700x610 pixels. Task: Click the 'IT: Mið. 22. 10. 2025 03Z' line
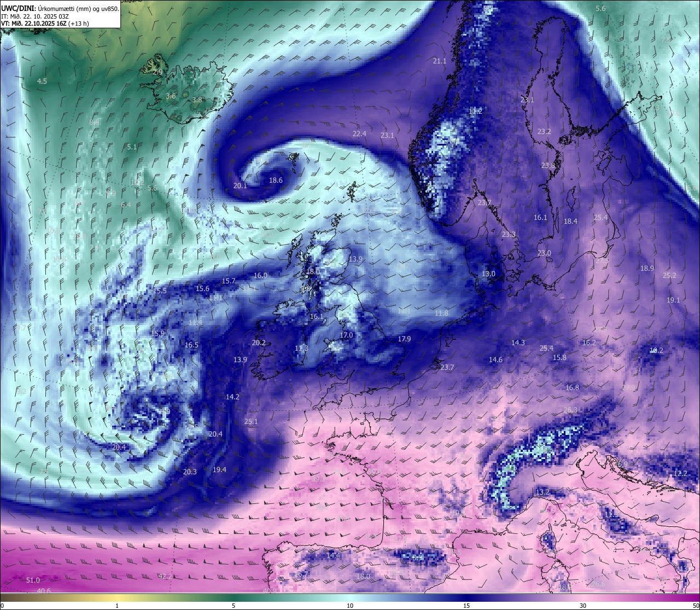pos(36,16)
